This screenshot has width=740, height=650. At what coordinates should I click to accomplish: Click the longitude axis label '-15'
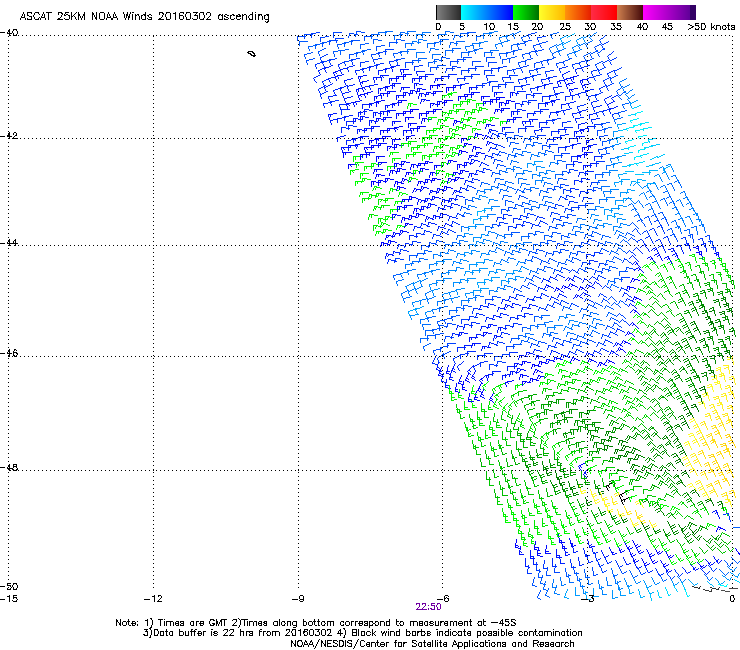pos(9,599)
